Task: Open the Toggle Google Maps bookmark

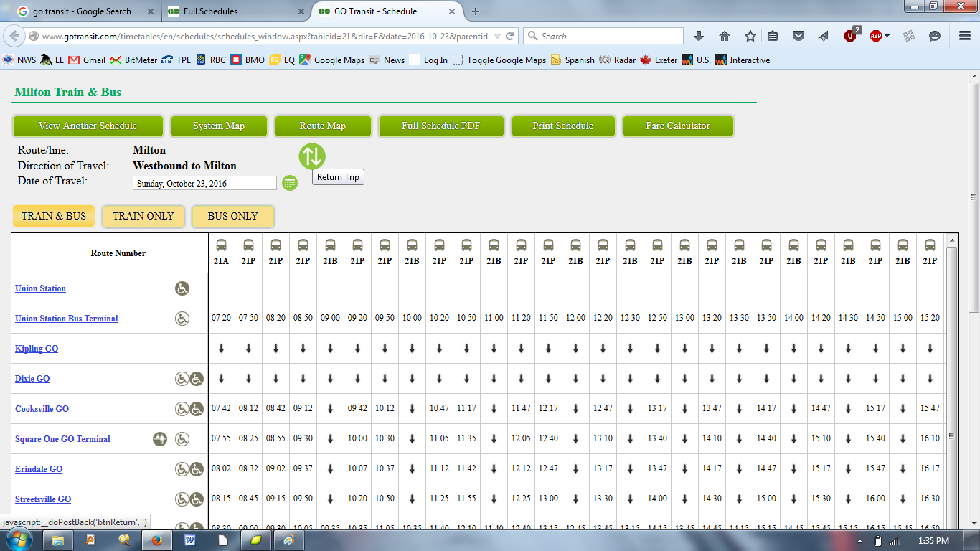Action: tap(499, 60)
